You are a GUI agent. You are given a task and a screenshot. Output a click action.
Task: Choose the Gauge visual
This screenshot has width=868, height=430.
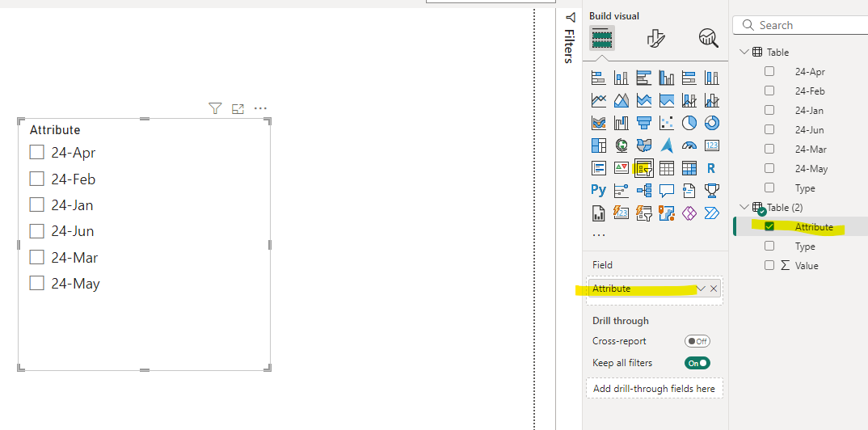(x=689, y=145)
